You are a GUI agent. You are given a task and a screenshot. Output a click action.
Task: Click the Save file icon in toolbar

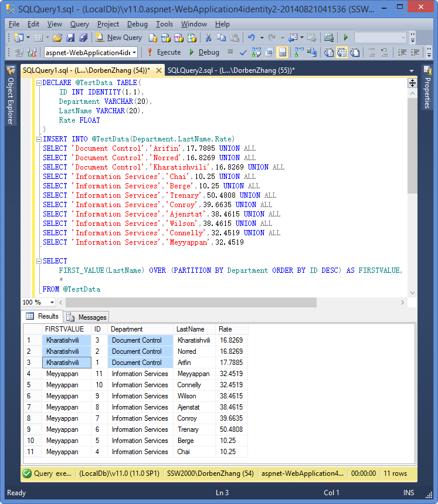(70, 38)
